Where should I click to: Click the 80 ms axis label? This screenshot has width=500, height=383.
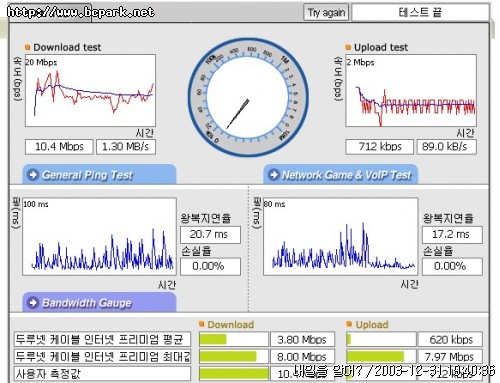tap(275, 204)
